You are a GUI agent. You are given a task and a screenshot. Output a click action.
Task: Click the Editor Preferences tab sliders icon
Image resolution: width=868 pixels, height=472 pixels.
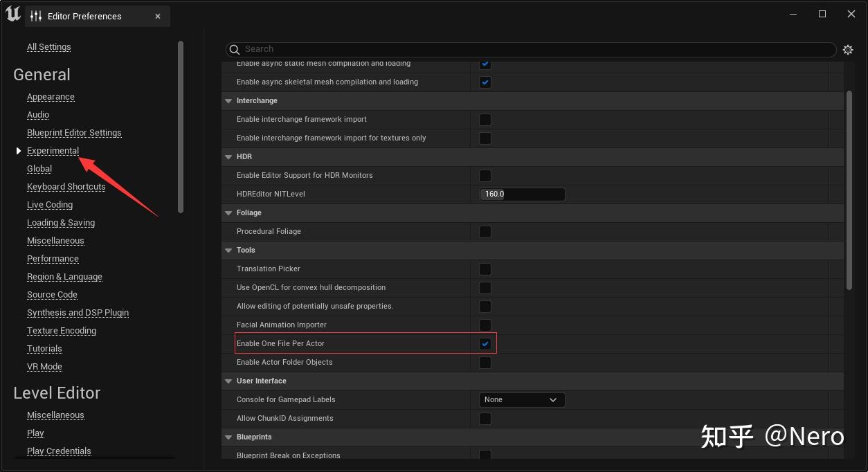37,16
